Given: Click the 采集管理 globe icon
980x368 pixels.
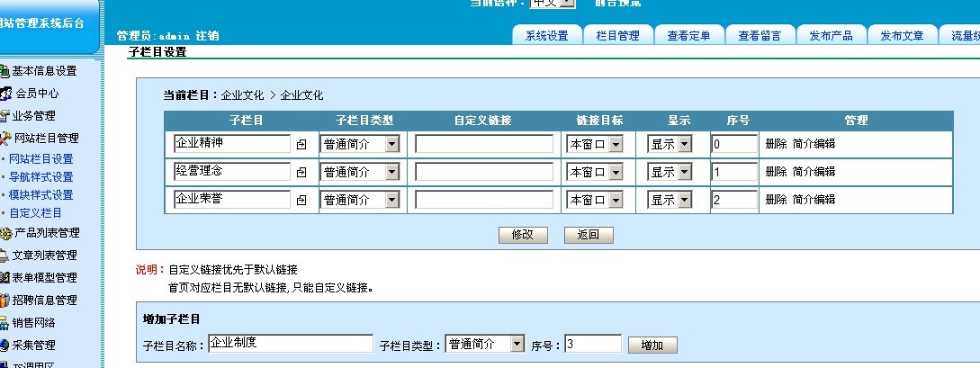Looking at the screenshot, I should [5, 346].
